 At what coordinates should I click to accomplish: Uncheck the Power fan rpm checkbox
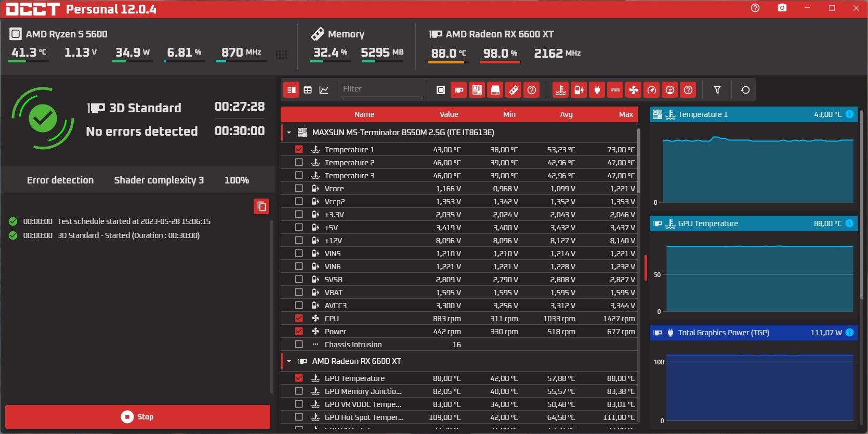click(x=299, y=331)
